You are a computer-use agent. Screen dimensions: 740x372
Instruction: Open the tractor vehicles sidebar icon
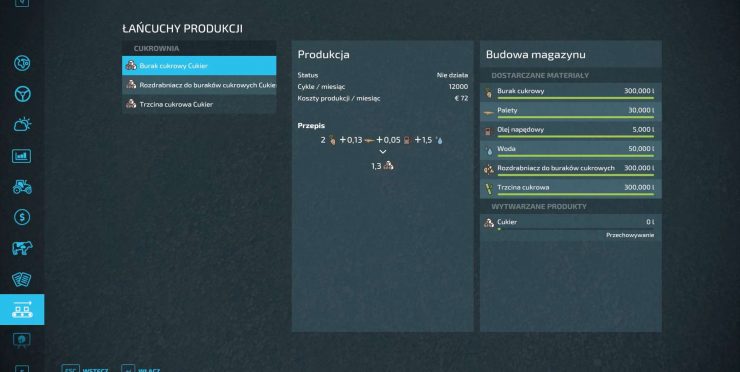click(x=22, y=186)
